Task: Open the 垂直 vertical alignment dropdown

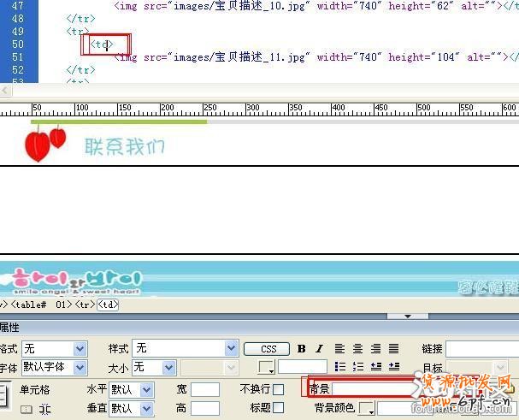Action: tap(146, 408)
